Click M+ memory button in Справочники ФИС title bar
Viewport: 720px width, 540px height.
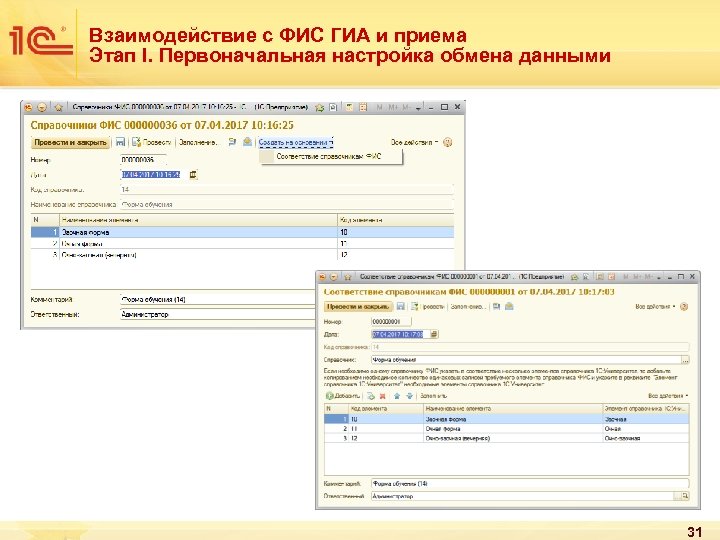(x=393, y=107)
